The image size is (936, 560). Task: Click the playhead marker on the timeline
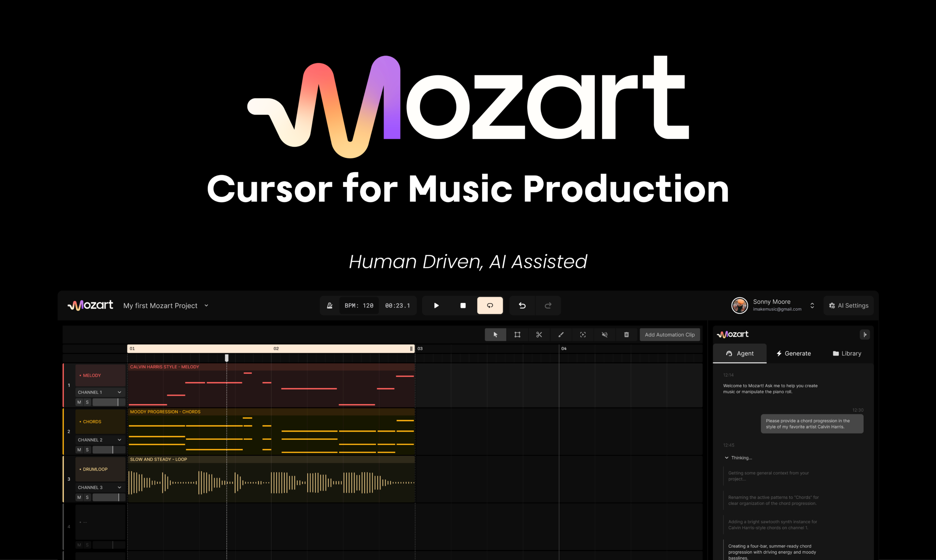[x=227, y=358]
